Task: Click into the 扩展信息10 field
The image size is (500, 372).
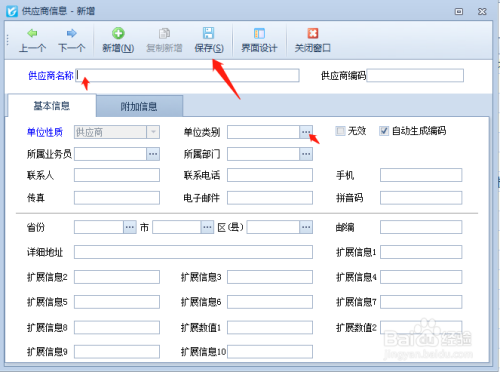Action: click(270, 352)
